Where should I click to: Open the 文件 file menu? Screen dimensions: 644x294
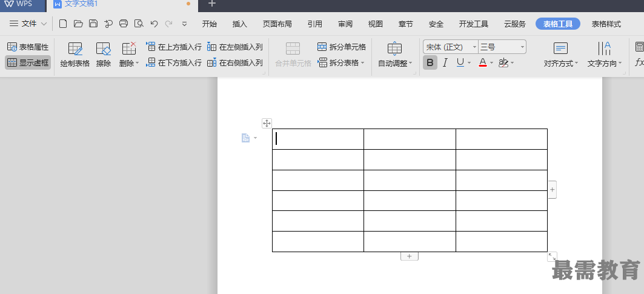coord(28,24)
